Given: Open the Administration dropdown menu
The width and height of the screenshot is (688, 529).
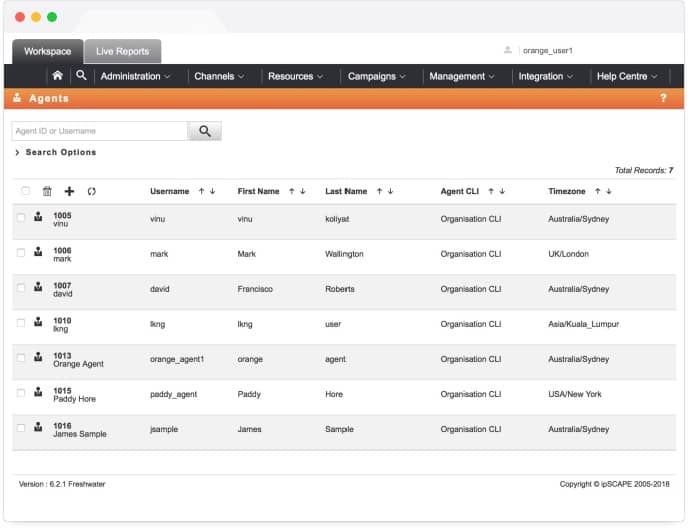Looking at the screenshot, I should pyautogui.click(x=135, y=76).
